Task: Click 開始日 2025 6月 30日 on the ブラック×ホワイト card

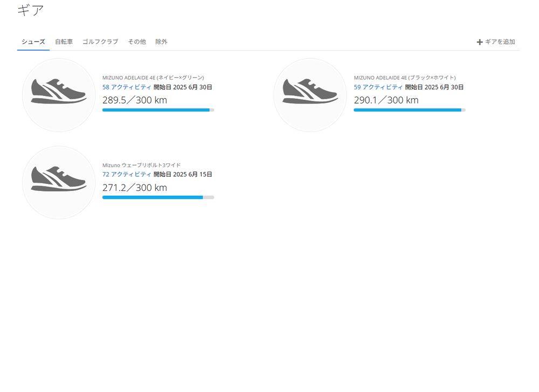Action: pos(434,87)
